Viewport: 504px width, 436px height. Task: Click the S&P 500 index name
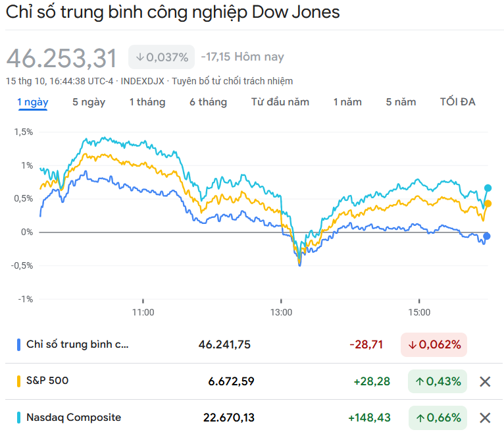[x=47, y=381]
